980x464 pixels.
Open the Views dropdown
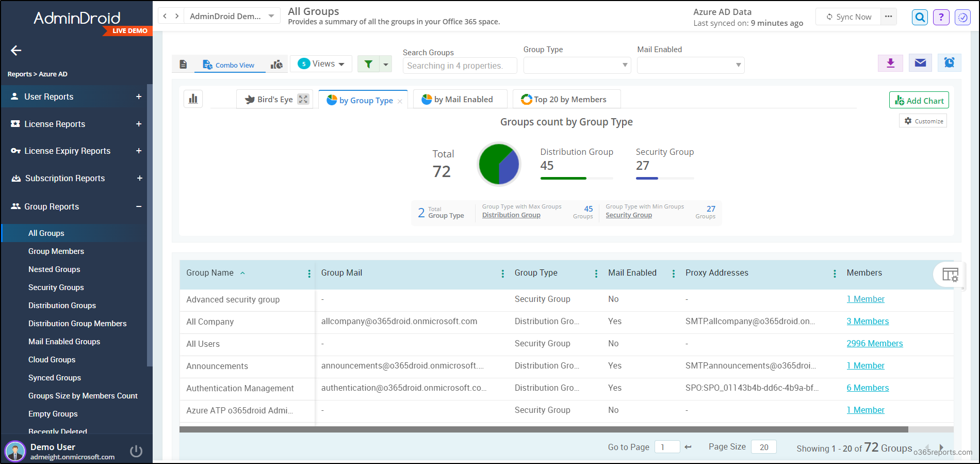[x=321, y=63]
